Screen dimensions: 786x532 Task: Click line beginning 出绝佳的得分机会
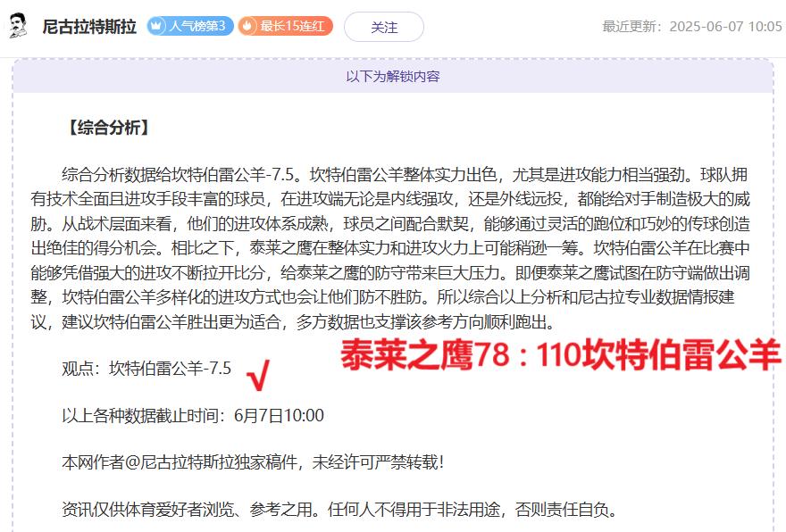click(x=390, y=248)
